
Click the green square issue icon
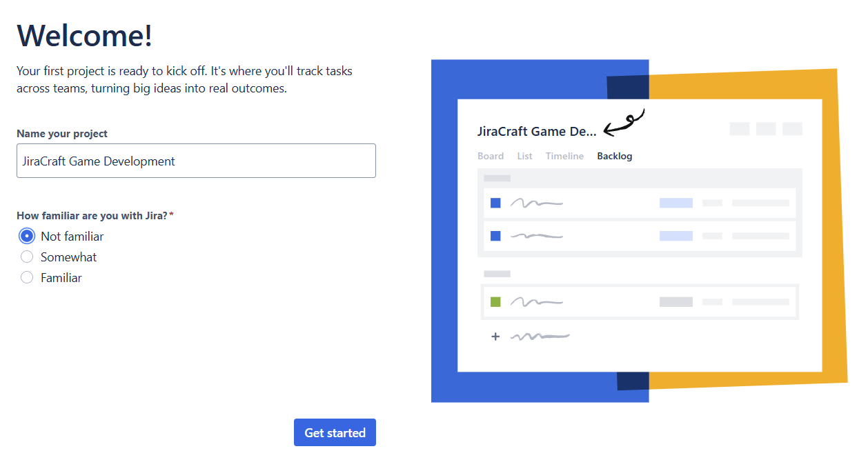495,302
